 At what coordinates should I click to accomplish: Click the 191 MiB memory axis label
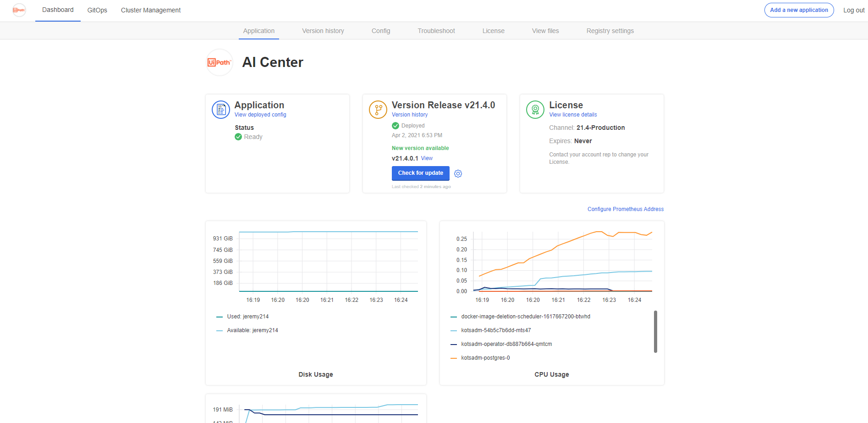click(223, 410)
